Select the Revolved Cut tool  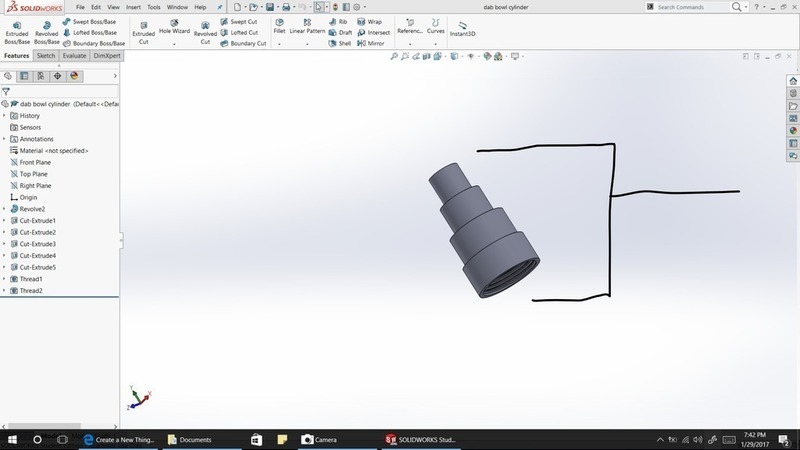pos(205,33)
